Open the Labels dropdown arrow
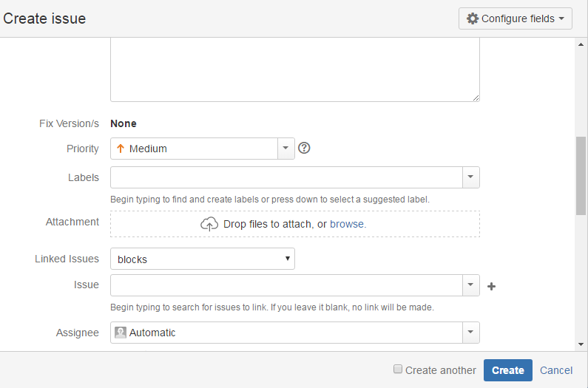The image size is (588, 388). click(470, 177)
